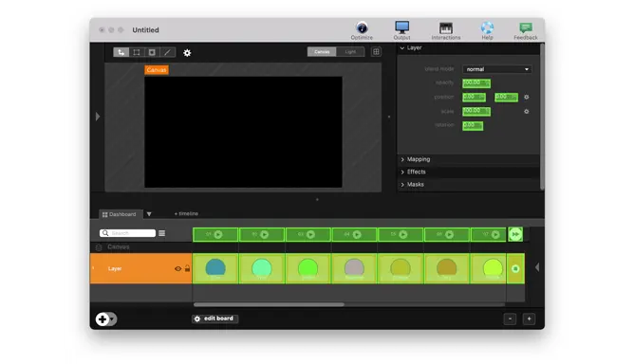Select the rectangle transform tool
The height and width of the screenshot is (364, 634).
coord(137,52)
